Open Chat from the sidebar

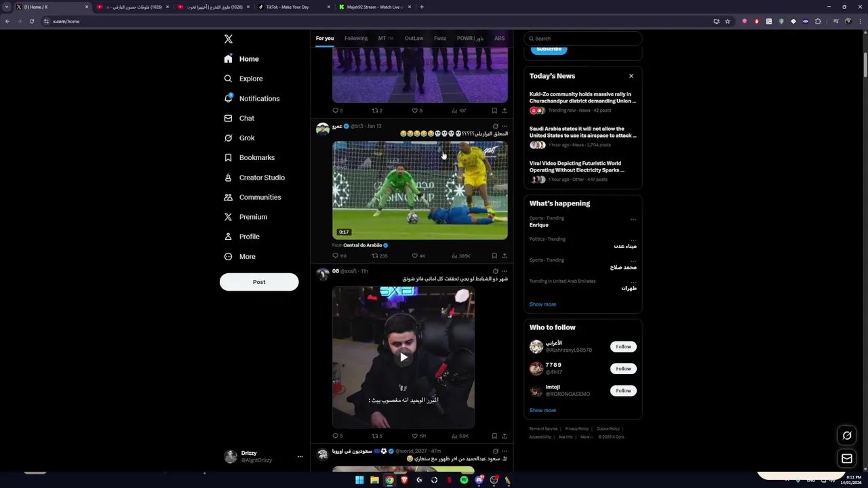(x=239, y=118)
